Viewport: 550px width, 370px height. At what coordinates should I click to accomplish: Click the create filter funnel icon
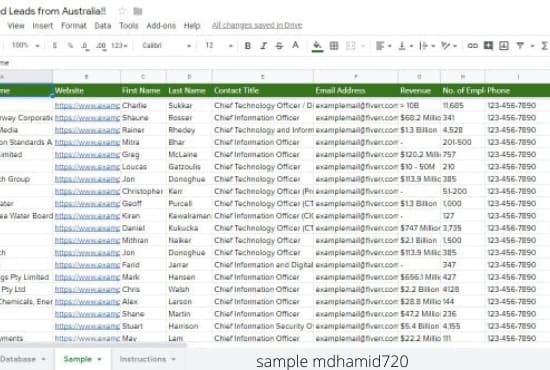(520, 46)
